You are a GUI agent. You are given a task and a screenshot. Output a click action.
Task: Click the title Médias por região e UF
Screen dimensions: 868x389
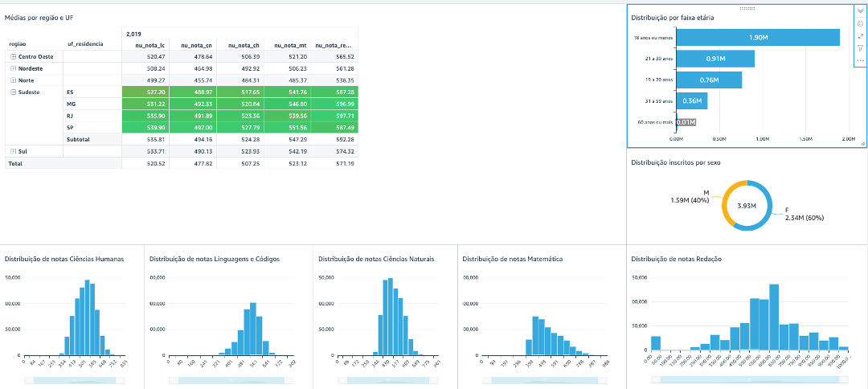coord(39,18)
